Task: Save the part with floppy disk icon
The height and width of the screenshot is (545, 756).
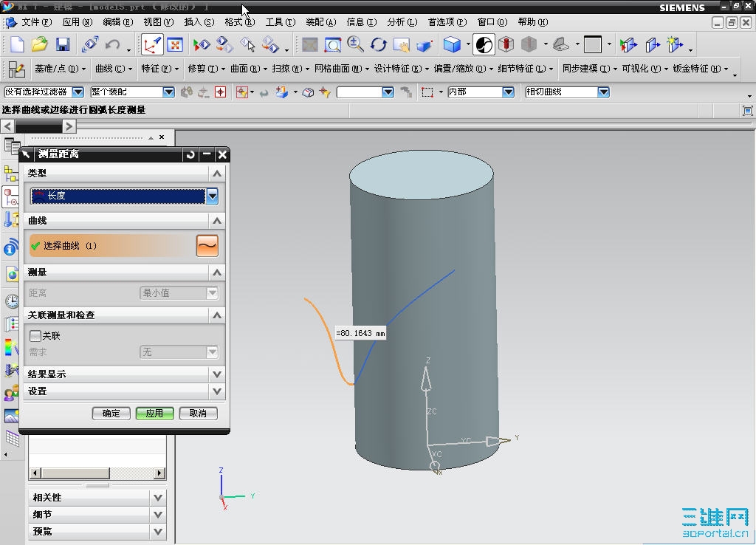Action: (x=63, y=45)
